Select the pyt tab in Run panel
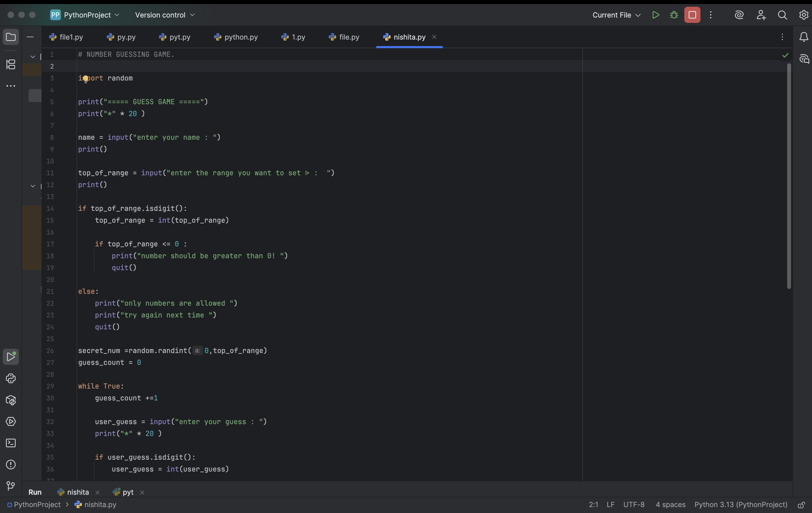Viewport: 812px width, 513px height. [x=127, y=492]
